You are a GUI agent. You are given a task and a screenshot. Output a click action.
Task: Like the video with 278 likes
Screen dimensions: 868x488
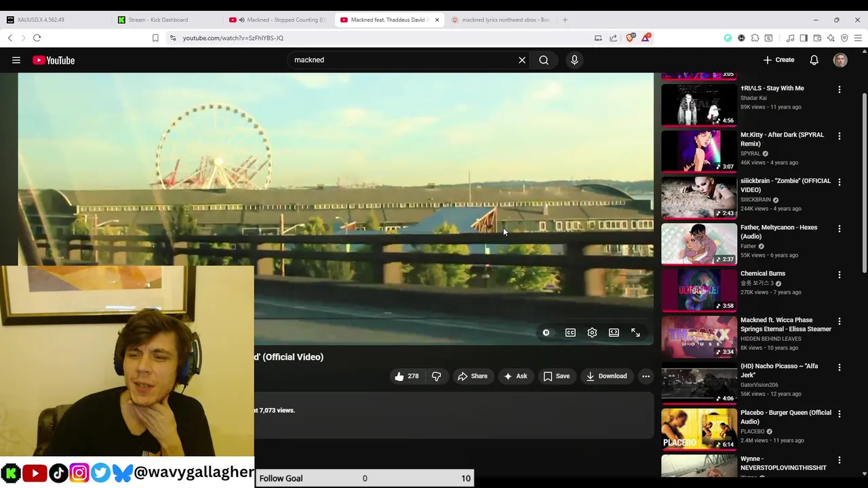point(406,376)
